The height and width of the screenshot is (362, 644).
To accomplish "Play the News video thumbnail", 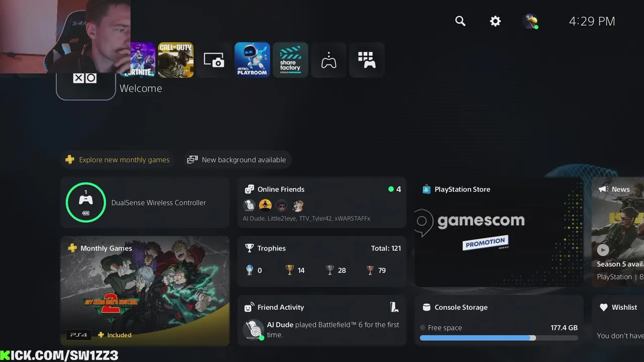I will click(603, 250).
